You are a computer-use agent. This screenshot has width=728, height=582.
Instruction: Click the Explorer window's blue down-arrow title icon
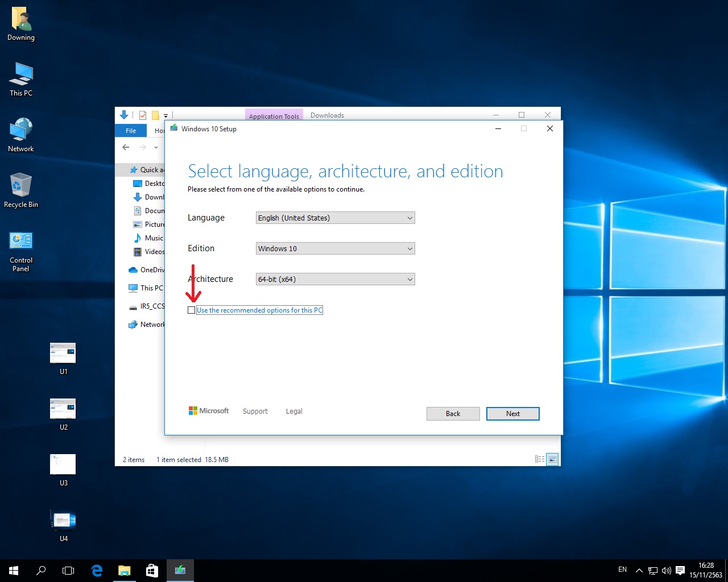click(124, 115)
